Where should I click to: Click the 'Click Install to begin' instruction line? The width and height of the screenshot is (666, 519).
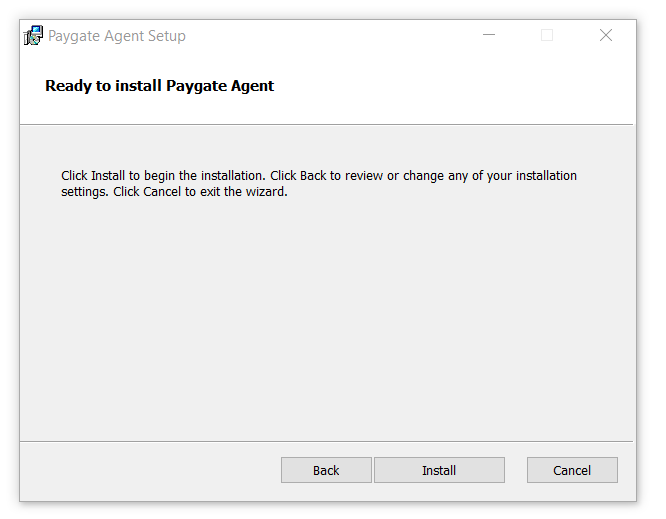tap(319, 175)
